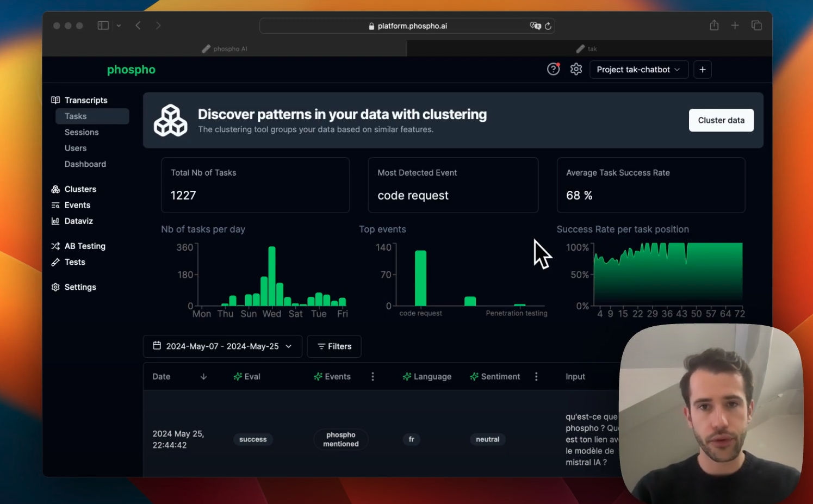Open Users in the sidebar
This screenshot has width=813, height=504.
coord(76,148)
